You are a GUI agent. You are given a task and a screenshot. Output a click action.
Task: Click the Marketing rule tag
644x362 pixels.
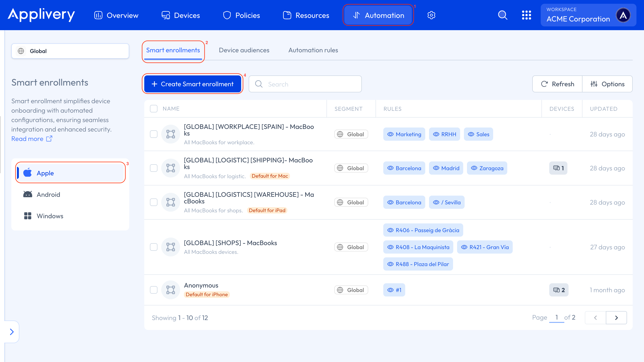click(404, 134)
